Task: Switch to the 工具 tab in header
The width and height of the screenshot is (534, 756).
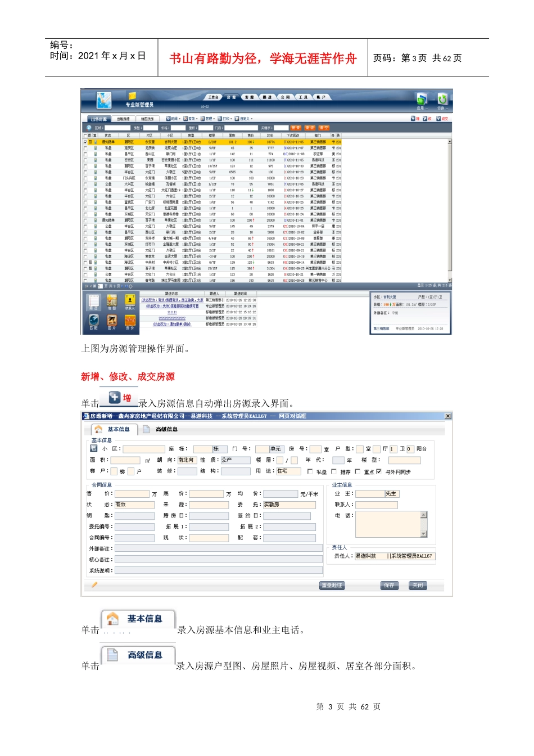Action: (303, 97)
